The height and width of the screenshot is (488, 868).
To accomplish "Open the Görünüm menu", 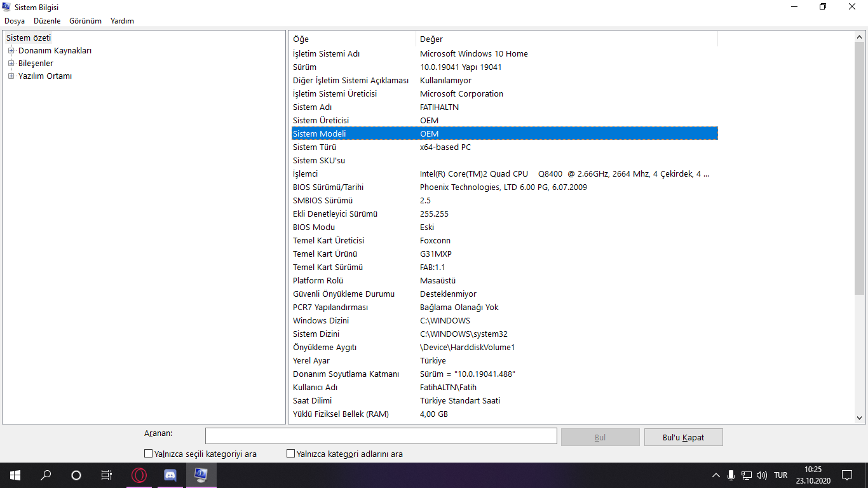I will point(85,21).
